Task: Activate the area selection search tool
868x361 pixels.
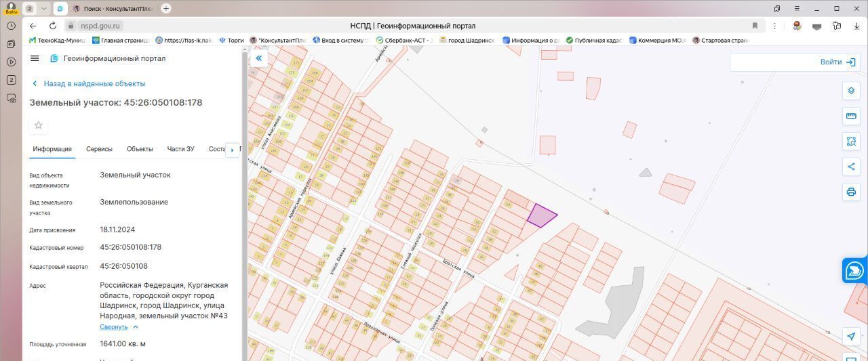Action: [x=851, y=142]
